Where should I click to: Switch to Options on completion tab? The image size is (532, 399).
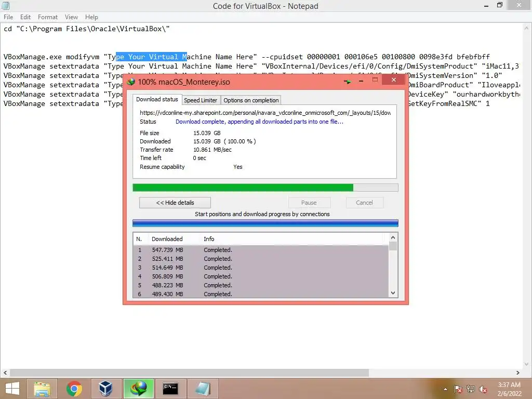point(251,100)
